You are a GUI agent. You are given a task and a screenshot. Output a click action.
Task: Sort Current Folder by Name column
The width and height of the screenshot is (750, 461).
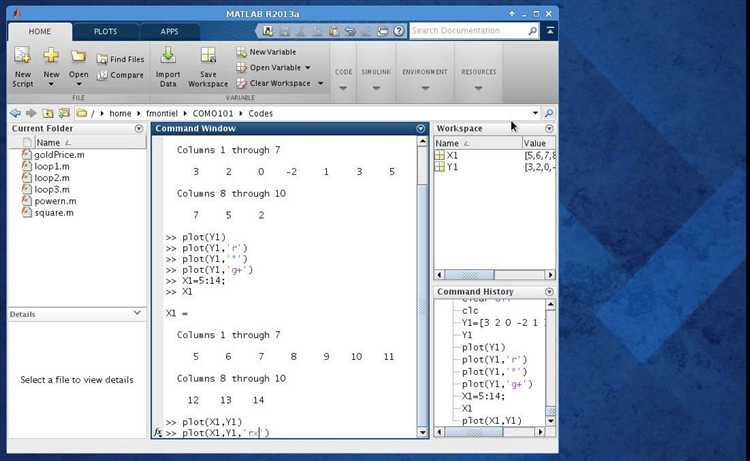(x=90, y=143)
